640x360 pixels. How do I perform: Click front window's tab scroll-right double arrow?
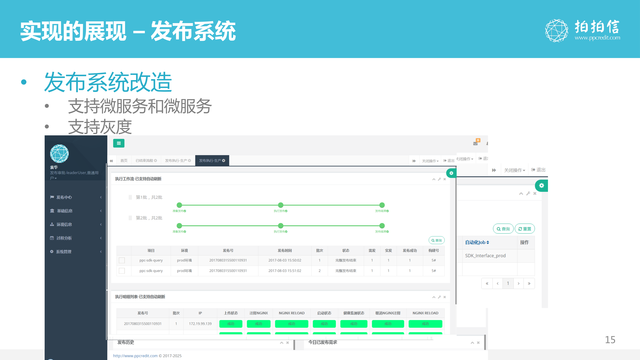tap(414, 161)
